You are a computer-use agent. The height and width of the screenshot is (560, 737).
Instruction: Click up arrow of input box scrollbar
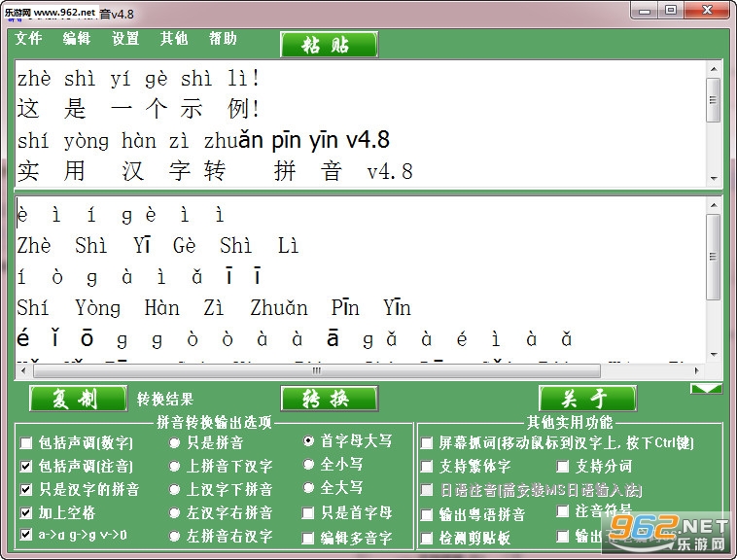coord(714,69)
